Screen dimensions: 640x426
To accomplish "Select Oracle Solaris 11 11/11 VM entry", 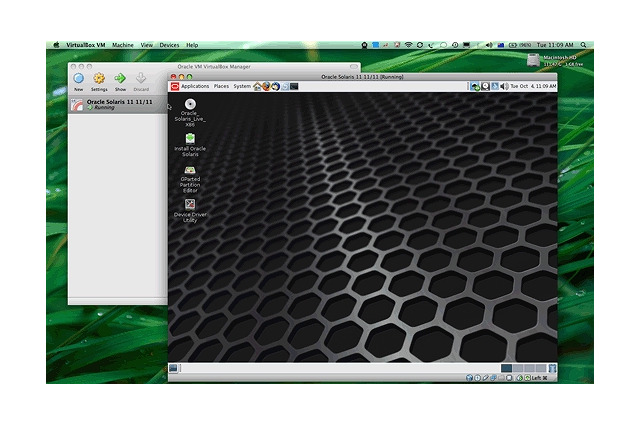I will point(118,105).
